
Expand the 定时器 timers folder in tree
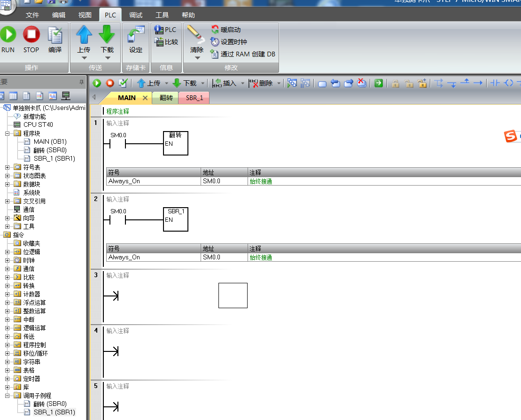tap(8, 379)
